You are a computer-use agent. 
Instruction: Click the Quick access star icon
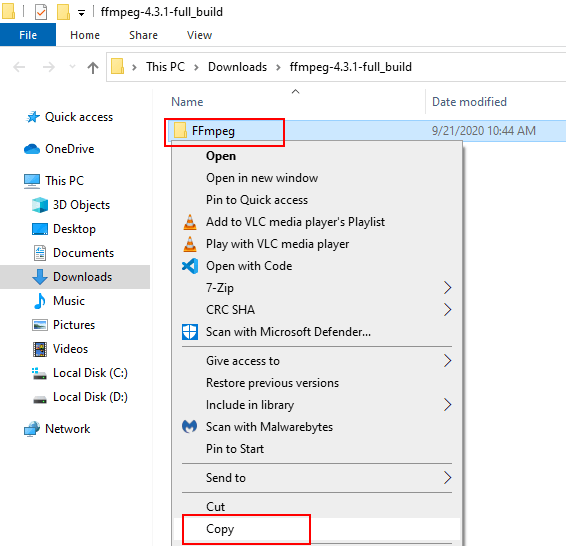33,117
